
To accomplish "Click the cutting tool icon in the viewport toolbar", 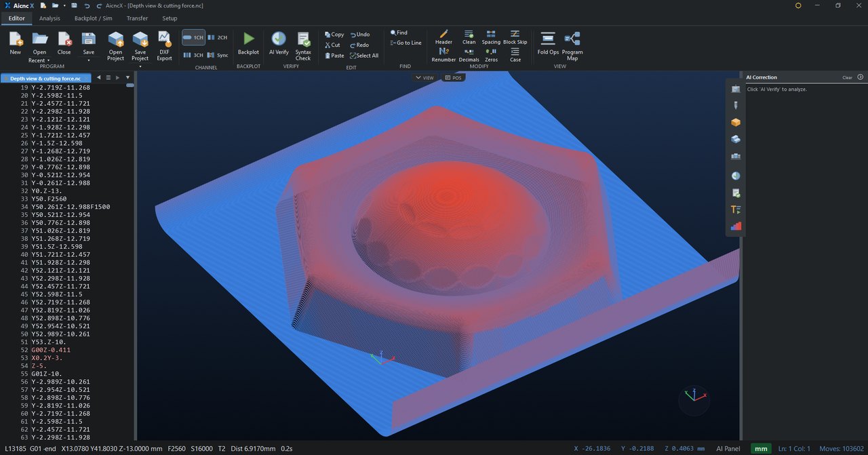I will [736, 106].
